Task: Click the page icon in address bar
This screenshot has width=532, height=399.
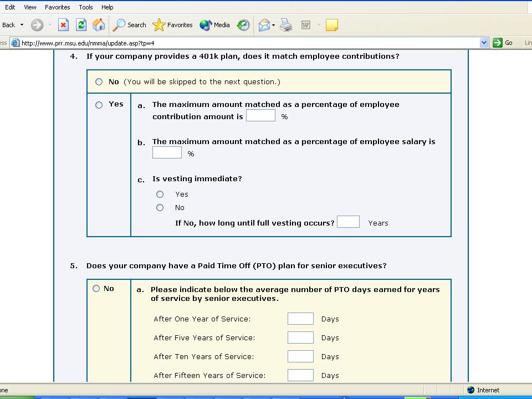Action: tap(15, 43)
